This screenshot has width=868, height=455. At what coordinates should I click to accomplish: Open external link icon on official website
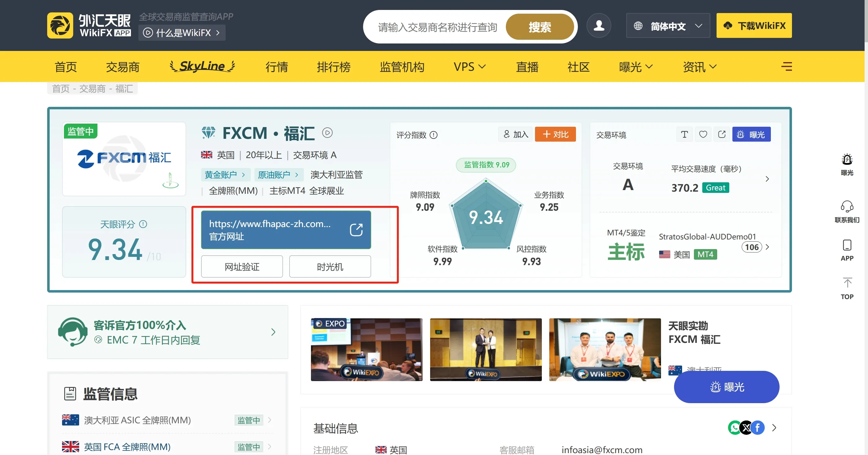(x=356, y=230)
